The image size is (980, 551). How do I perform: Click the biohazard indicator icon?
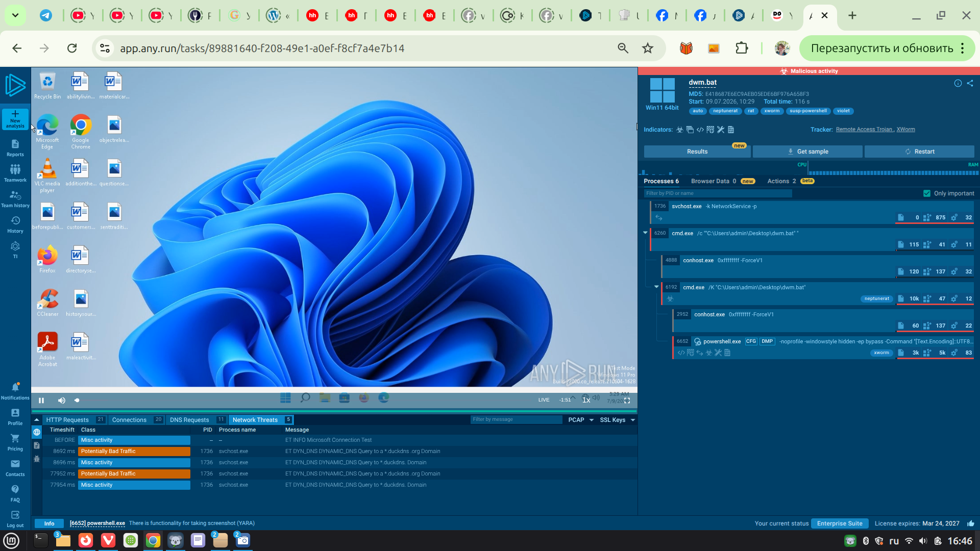[680, 130]
